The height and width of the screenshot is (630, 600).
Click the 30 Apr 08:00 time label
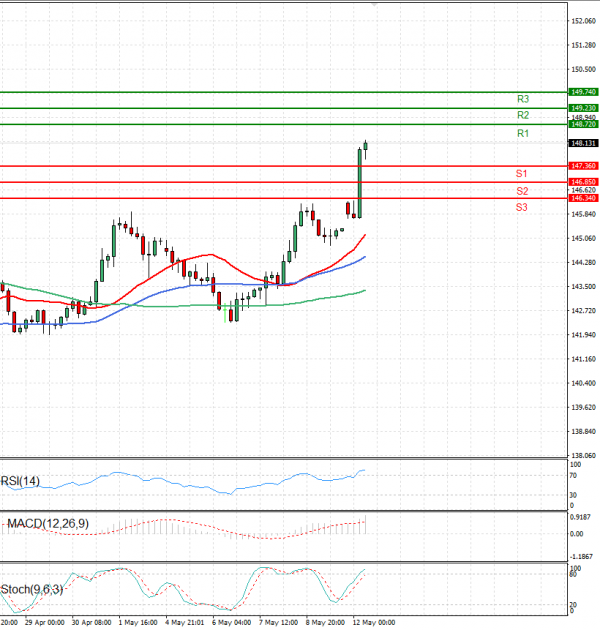(x=92, y=622)
